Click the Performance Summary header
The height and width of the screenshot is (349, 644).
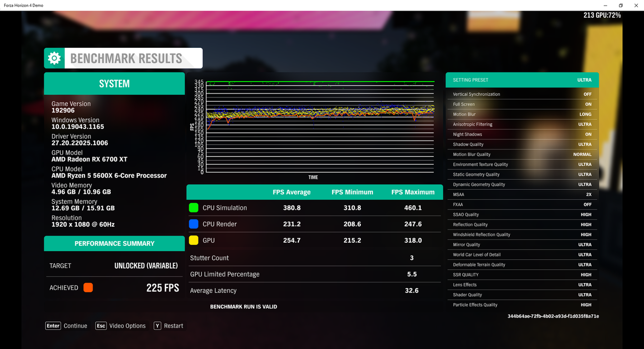[114, 243]
